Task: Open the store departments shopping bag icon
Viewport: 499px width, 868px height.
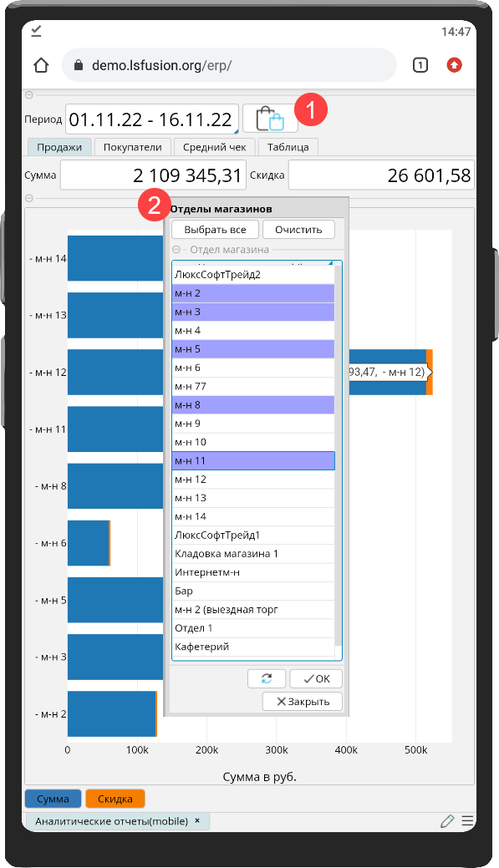Action: pos(270,119)
